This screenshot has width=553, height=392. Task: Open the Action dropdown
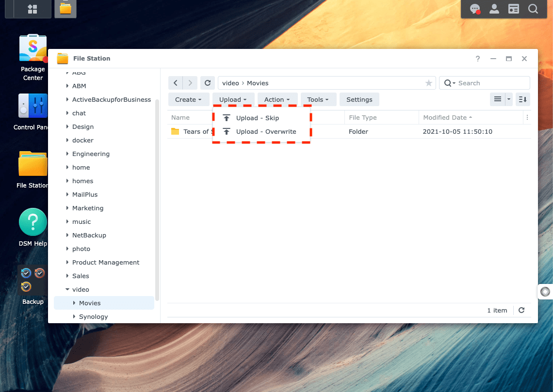pos(277,99)
